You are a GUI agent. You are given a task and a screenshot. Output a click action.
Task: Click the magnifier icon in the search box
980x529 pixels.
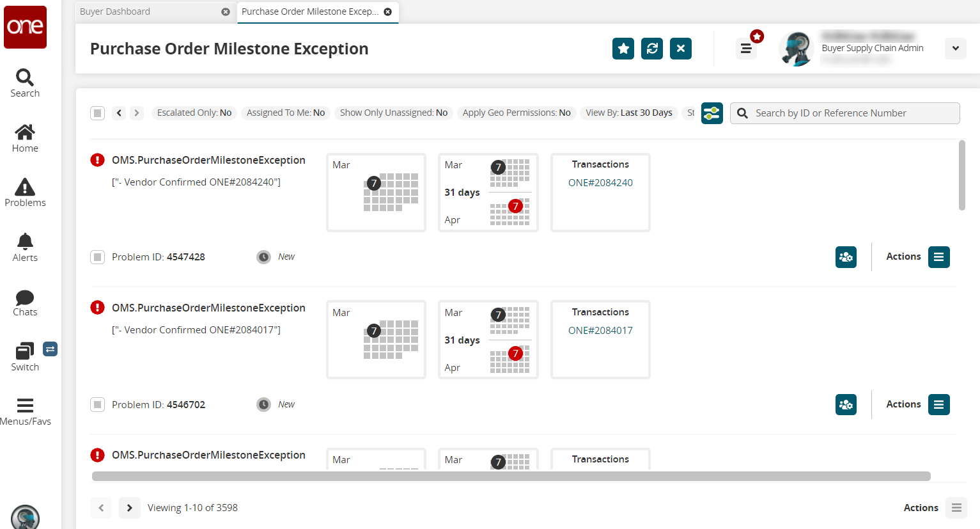point(742,113)
